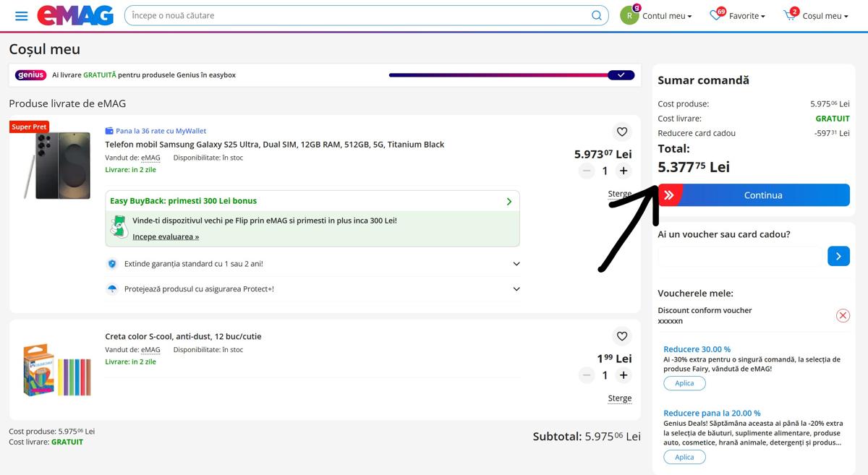The height and width of the screenshot is (475, 868).
Task: Click Incepe evaluarea link
Action: pos(166,236)
